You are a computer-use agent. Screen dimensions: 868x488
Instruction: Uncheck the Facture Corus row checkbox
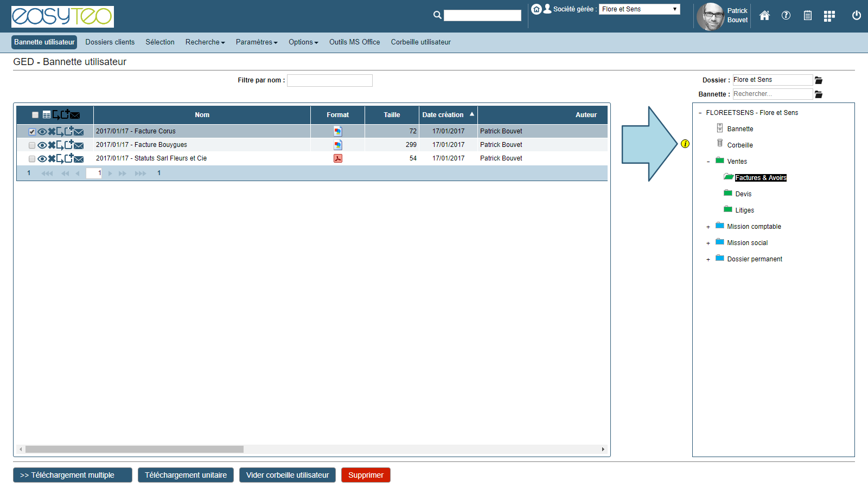tap(32, 132)
